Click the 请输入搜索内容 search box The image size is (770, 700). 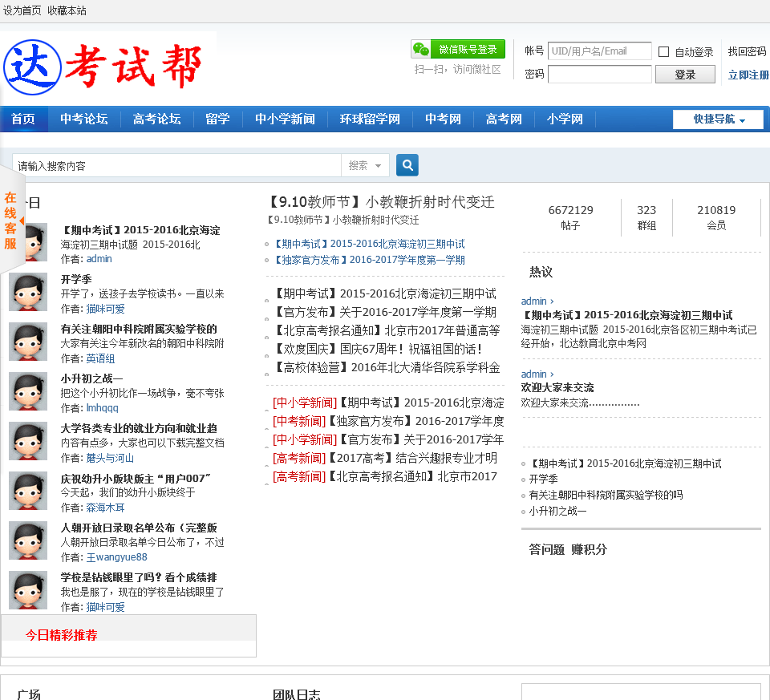click(176, 166)
